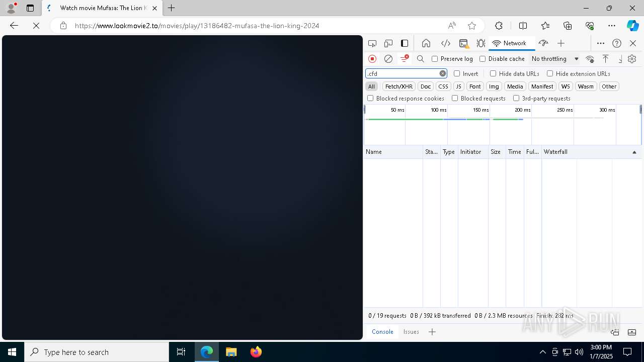Screen dimensions: 644x362
Task: Clear the .cfd filter text
Action: coord(443,73)
